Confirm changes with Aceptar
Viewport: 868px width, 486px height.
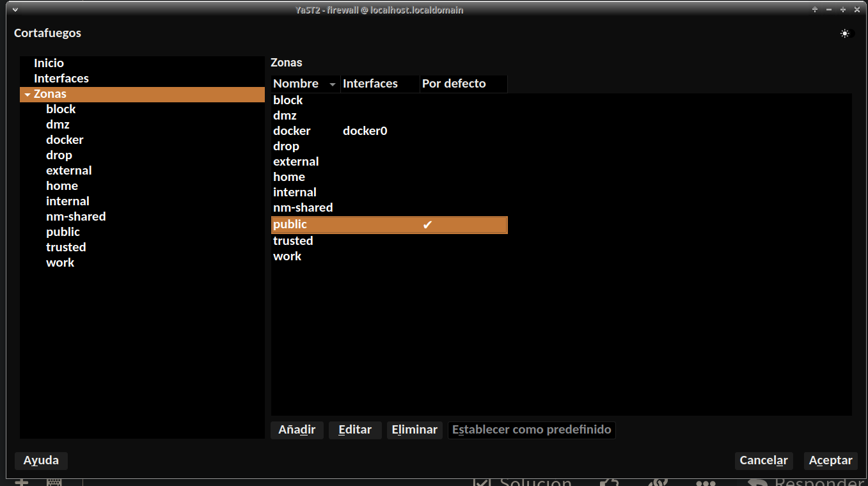(830, 460)
